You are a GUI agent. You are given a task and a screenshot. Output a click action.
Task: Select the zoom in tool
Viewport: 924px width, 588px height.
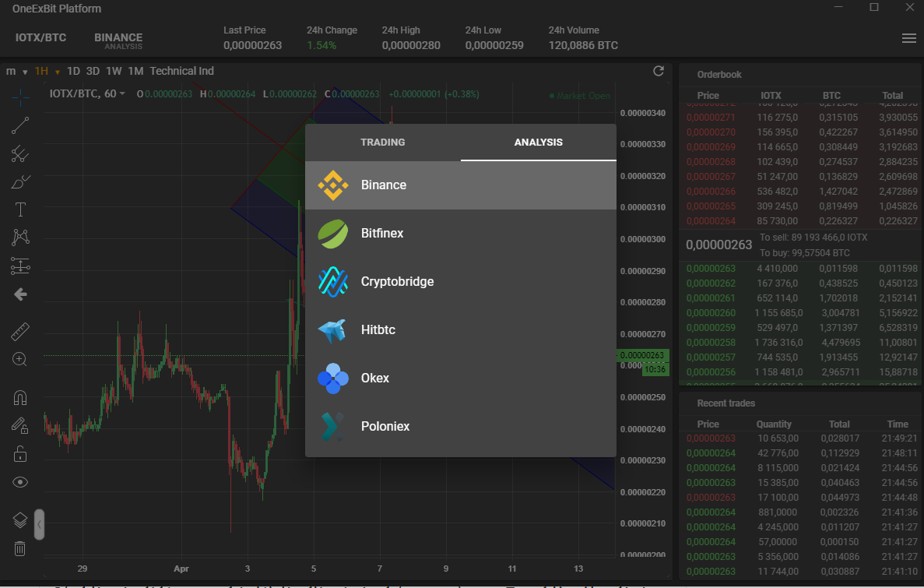[20, 359]
